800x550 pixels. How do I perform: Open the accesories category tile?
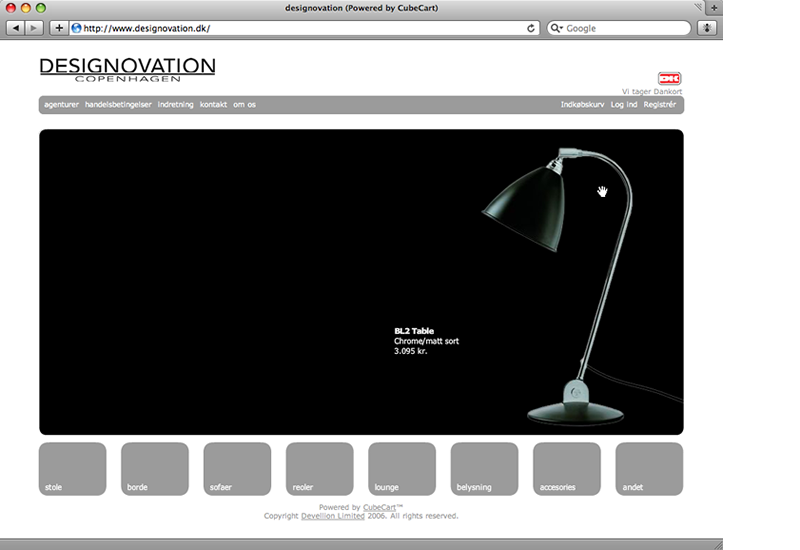(567, 469)
